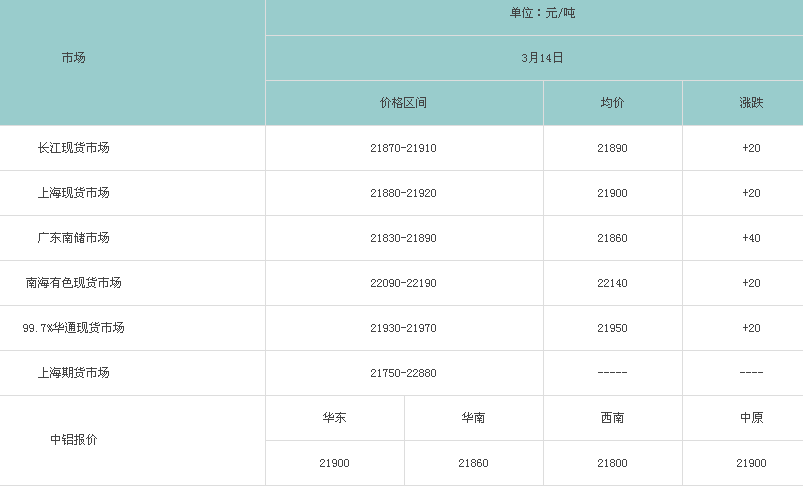Click the +40 change value cell
Image resolution: width=803 pixels, height=486 pixels.
coord(751,238)
